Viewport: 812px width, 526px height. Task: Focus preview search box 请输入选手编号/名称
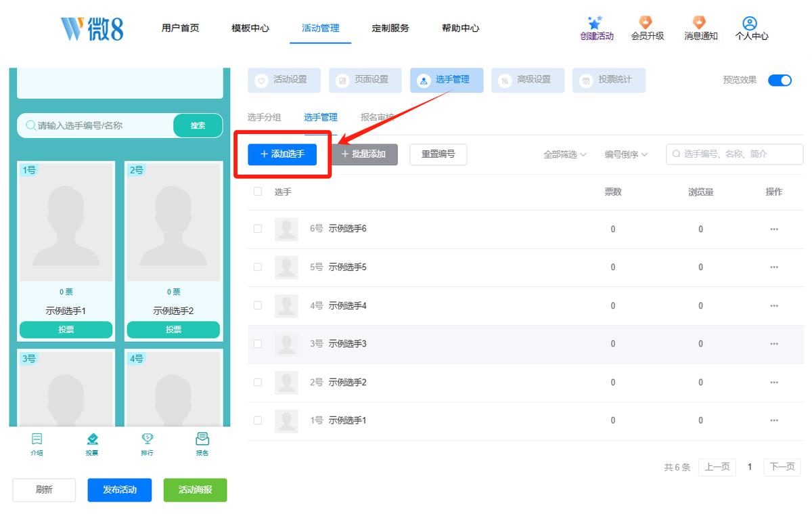pyautogui.click(x=96, y=125)
